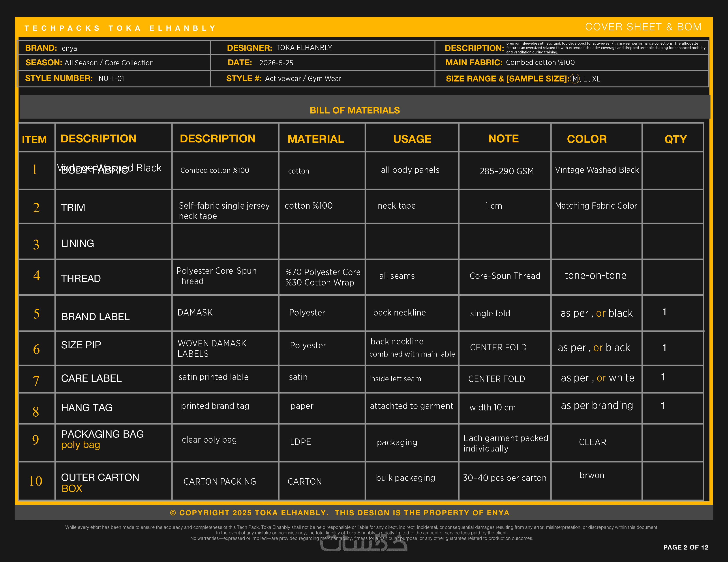
Task: Click the 'HANG TAG' row label
Action: pyautogui.click(x=87, y=408)
